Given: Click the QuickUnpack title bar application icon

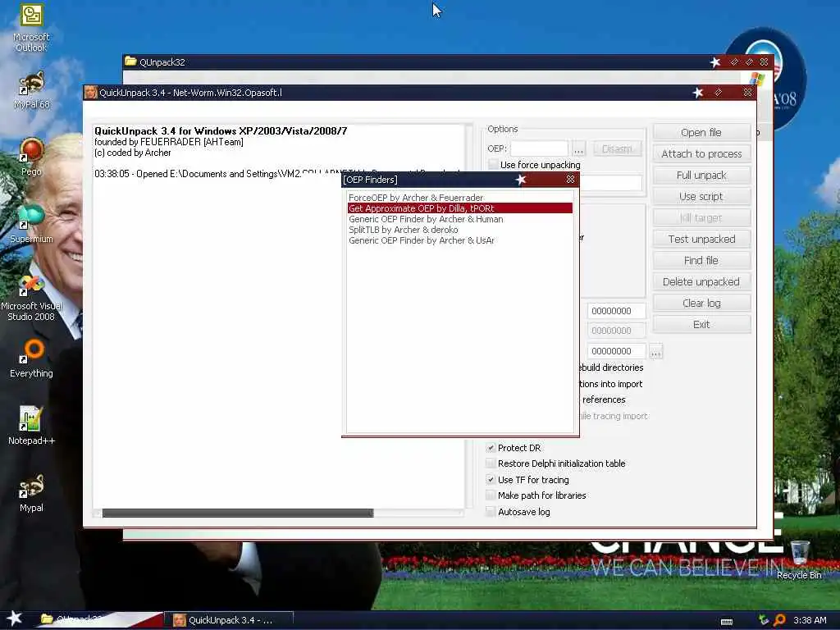Looking at the screenshot, I should tap(90, 92).
